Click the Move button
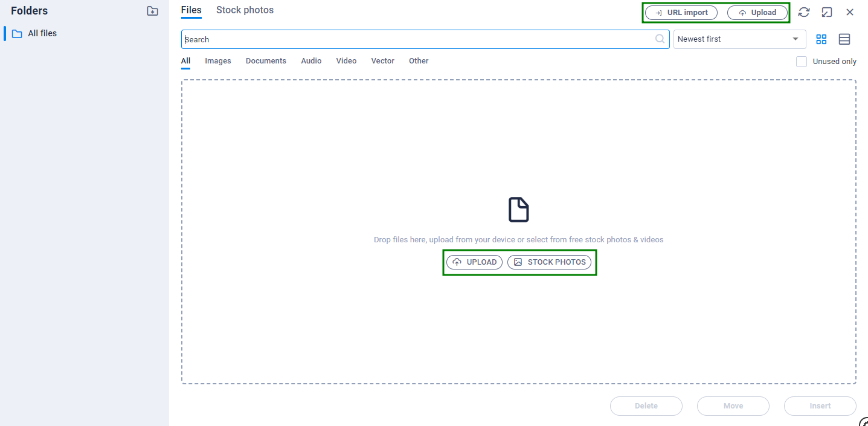This screenshot has width=868, height=426. [733, 406]
